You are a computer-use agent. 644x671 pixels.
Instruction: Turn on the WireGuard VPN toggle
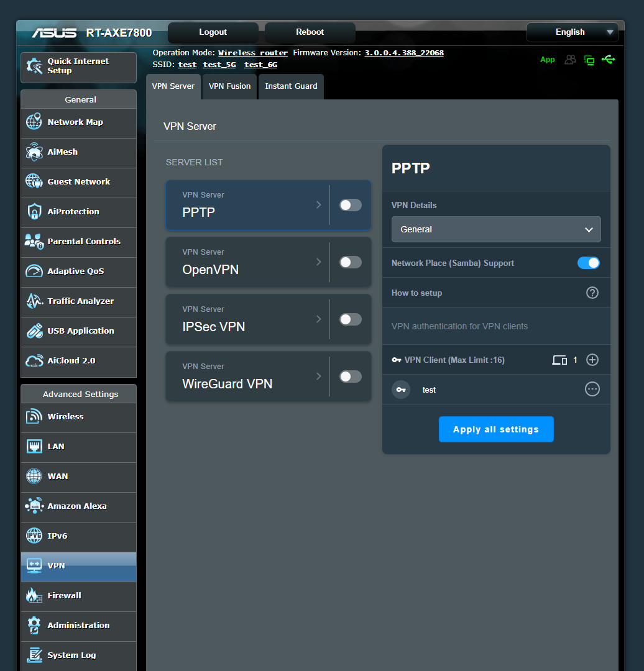350,377
